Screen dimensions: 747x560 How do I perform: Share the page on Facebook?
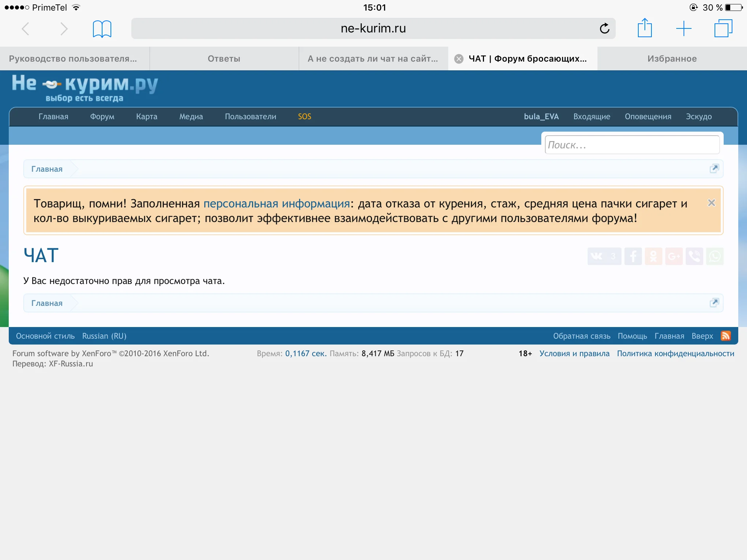(x=633, y=256)
